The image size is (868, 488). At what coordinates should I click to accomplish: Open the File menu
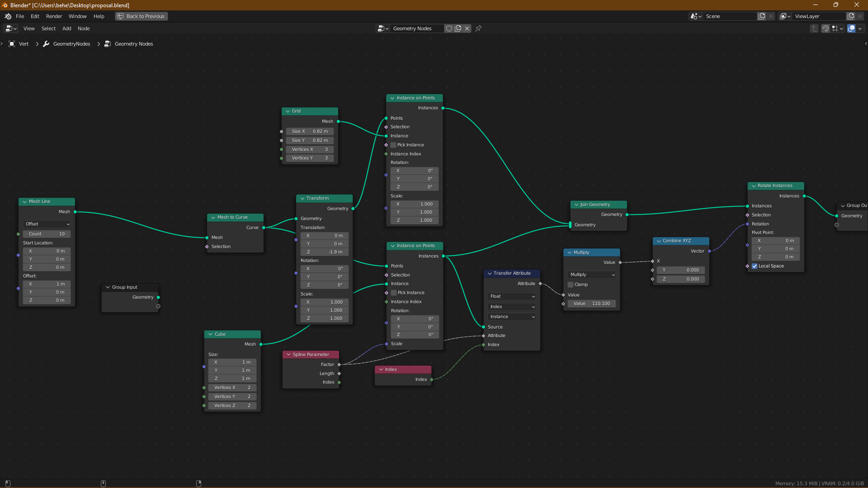20,16
